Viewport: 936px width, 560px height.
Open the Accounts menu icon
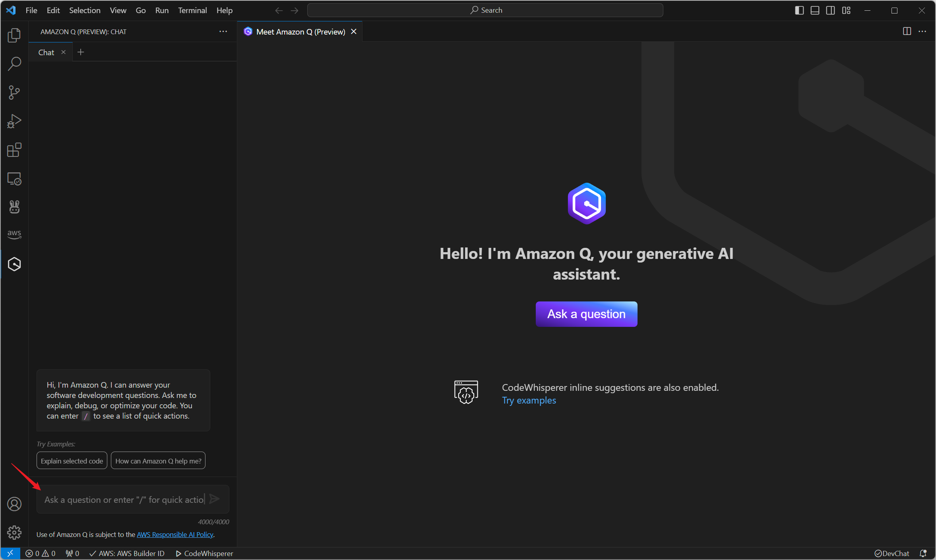[x=14, y=504]
